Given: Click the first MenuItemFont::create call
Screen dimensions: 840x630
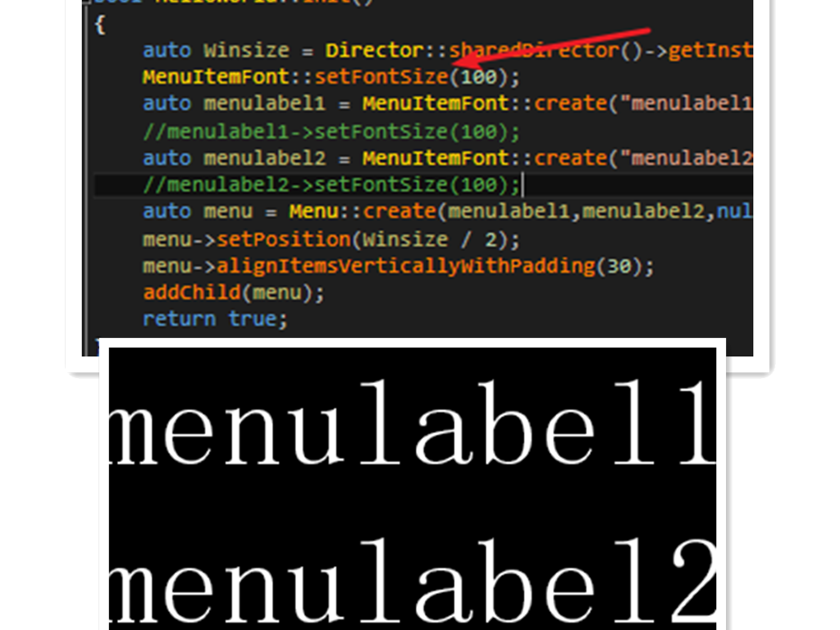Looking at the screenshot, I should [557, 103].
